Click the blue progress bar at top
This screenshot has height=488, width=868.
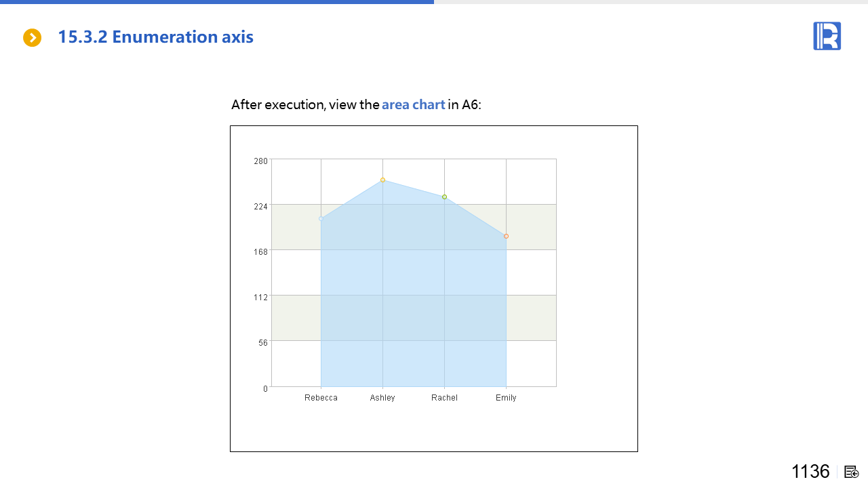pyautogui.click(x=217, y=2)
